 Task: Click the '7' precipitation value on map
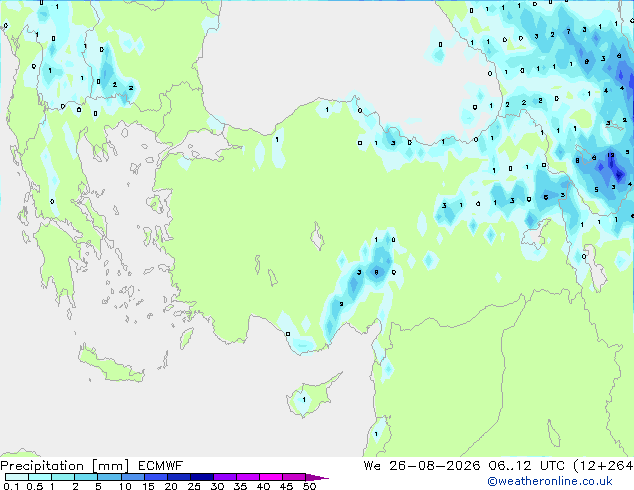568,31
